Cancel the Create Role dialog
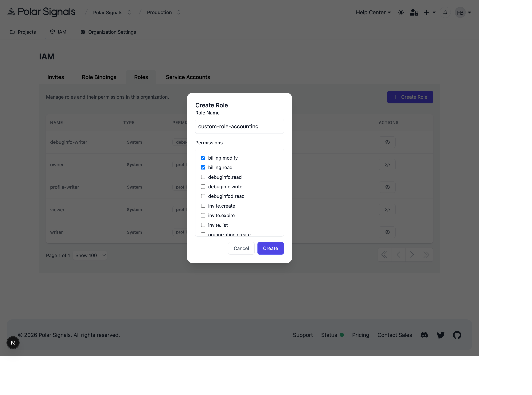Screen dimensions: 532x395 point(241,248)
